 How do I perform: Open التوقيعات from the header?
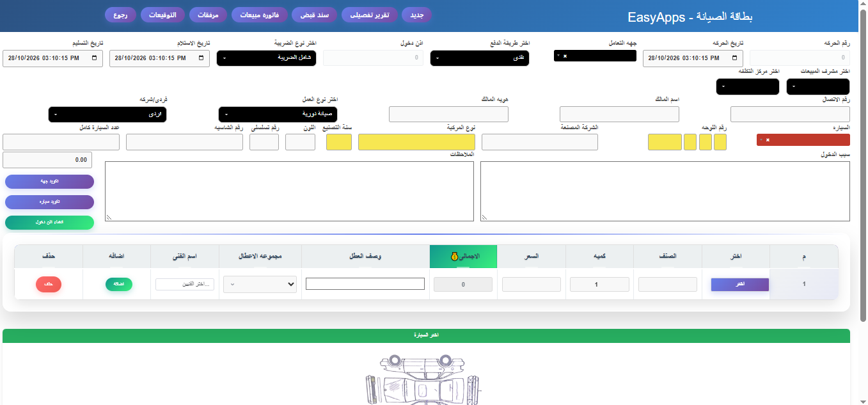pos(162,15)
